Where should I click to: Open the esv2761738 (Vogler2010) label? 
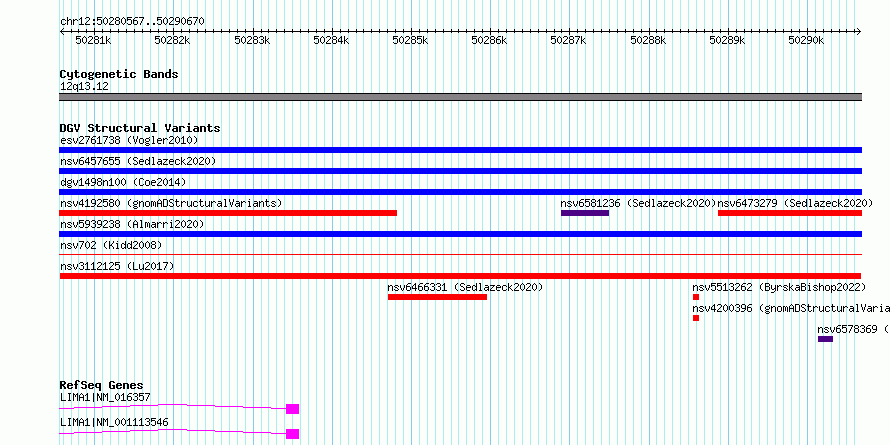(129, 140)
